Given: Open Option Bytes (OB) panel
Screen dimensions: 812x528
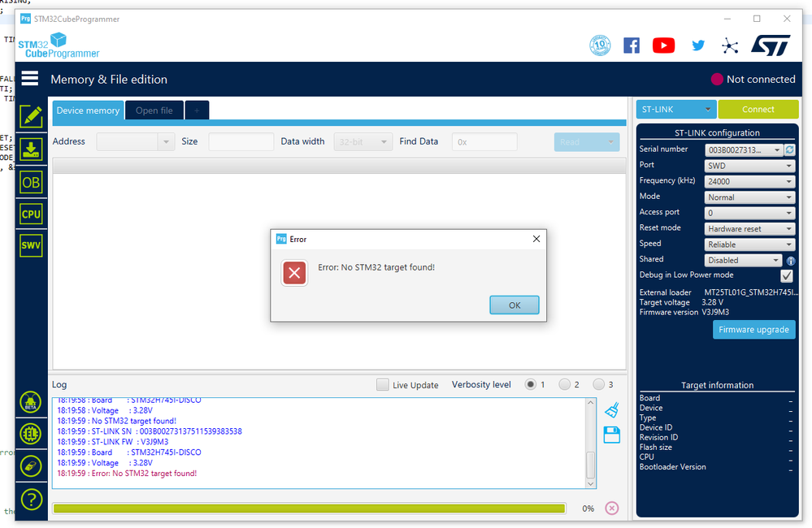Looking at the screenshot, I should click(x=31, y=182).
